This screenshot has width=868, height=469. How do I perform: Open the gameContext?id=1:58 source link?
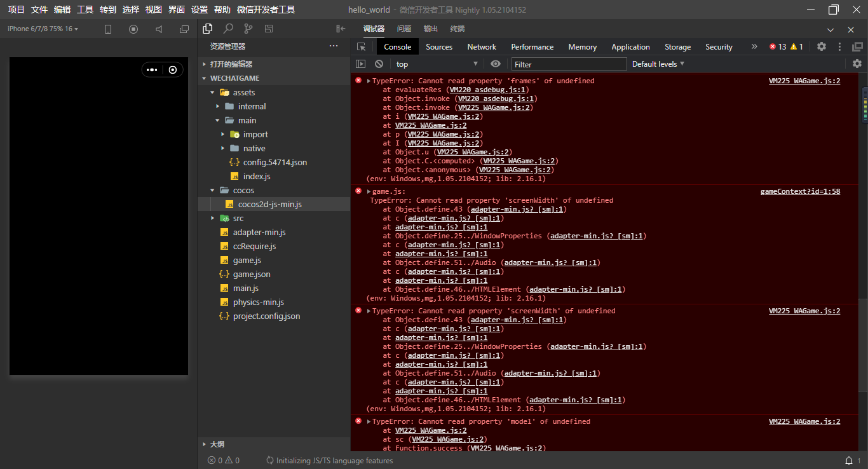point(800,191)
